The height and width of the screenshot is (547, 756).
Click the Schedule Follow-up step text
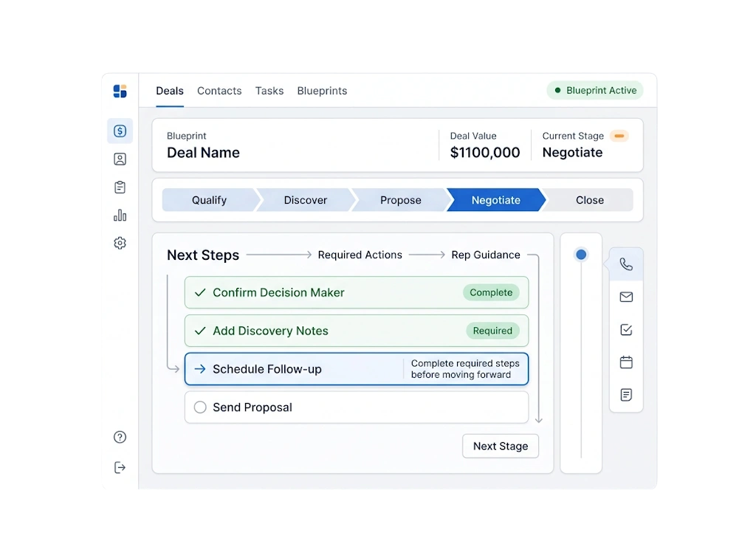(267, 369)
